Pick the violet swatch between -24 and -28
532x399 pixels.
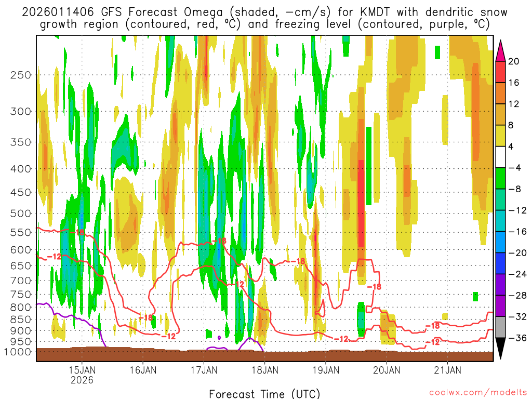pyautogui.click(x=500, y=285)
